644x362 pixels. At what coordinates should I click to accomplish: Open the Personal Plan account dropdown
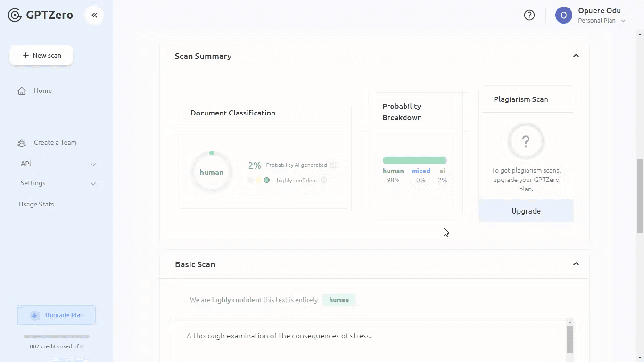[623, 21]
